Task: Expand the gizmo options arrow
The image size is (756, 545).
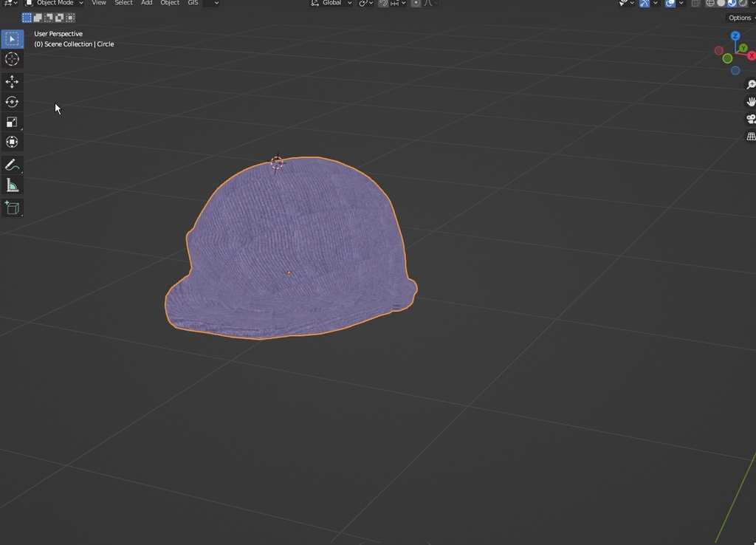Action: pos(656,3)
